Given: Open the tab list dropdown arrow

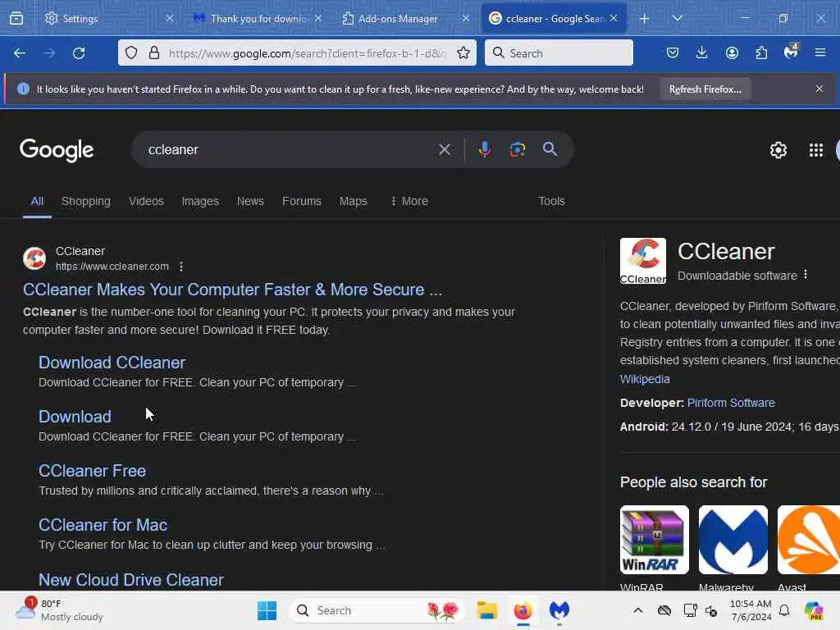Looking at the screenshot, I should [x=677, y=18].
